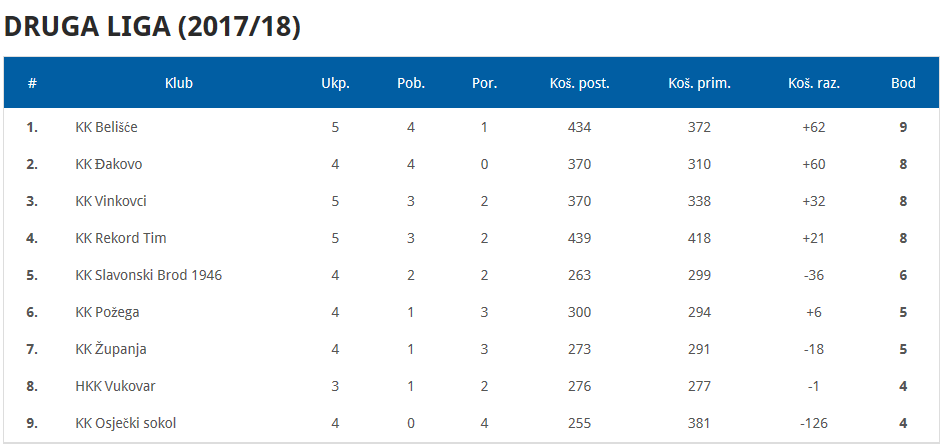Click KK Belišće's +62 basket difference
The height and width of the screenshot is (446, 942).
click(x=813, y=127)
